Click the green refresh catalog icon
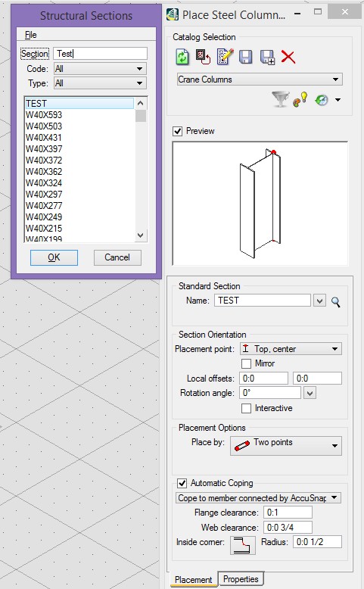The height and width of the screenshot is (589, 364). click(182, 57)
